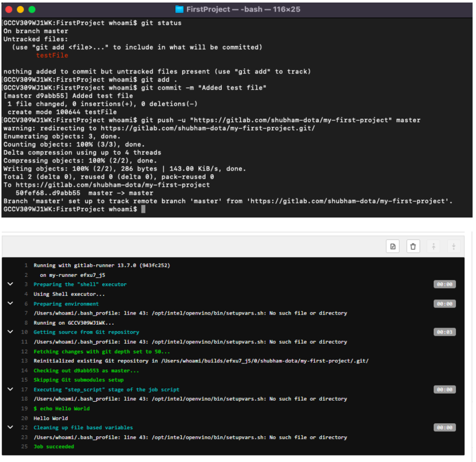Click 'FirstProject — -bash — 116×25' window title
The width and height of the screenshot is (476, 462).
pos(243,10)
